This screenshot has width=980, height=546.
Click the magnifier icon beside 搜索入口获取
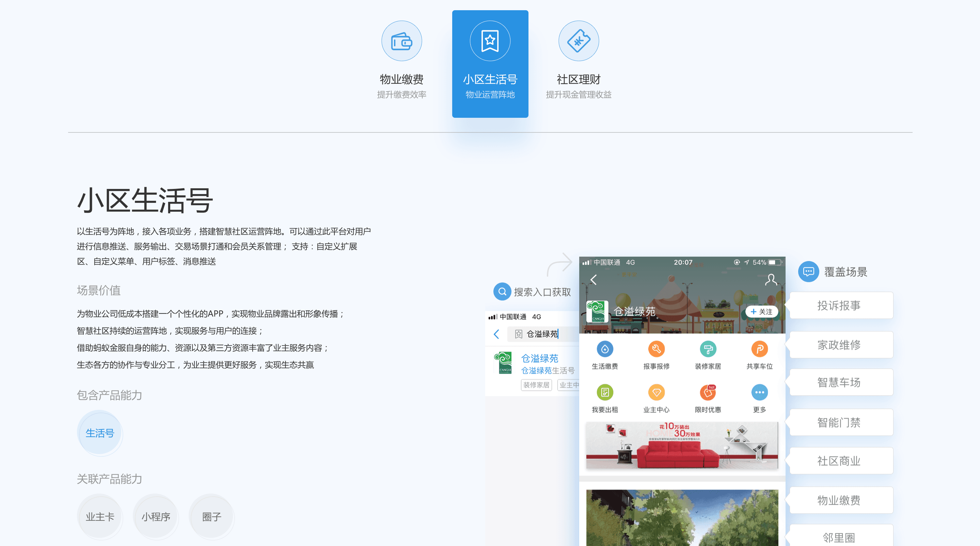point(502,292)
